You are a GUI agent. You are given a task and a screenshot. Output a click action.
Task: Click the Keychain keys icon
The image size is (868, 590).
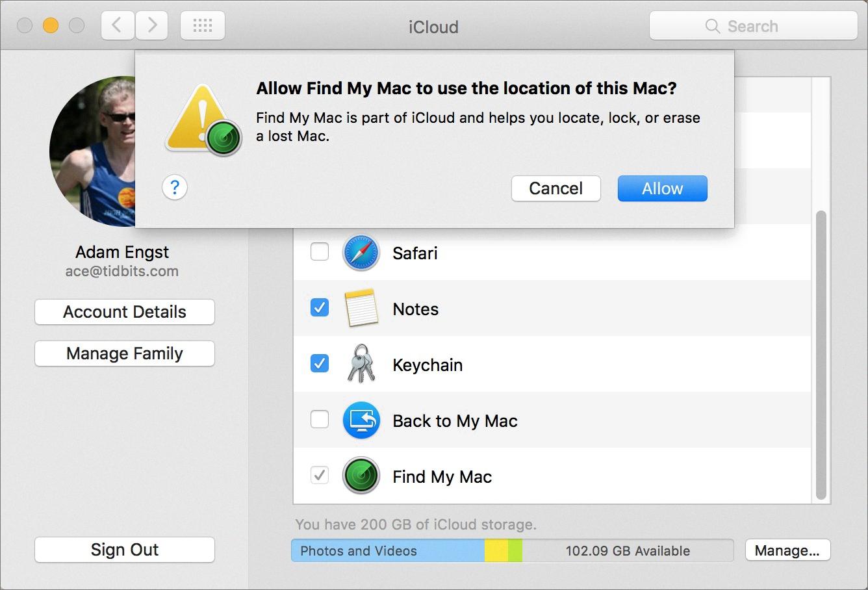(x=361, y=364)
